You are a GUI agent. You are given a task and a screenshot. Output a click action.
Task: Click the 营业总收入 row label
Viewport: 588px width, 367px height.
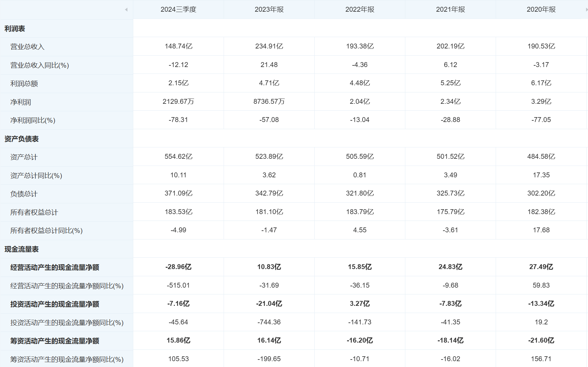pos(27,47)
